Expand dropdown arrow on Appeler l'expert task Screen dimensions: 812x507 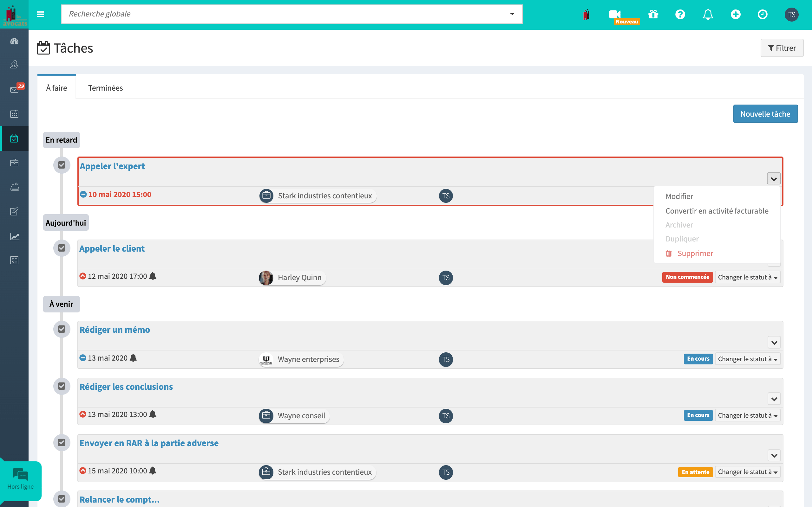coord(773,179)
